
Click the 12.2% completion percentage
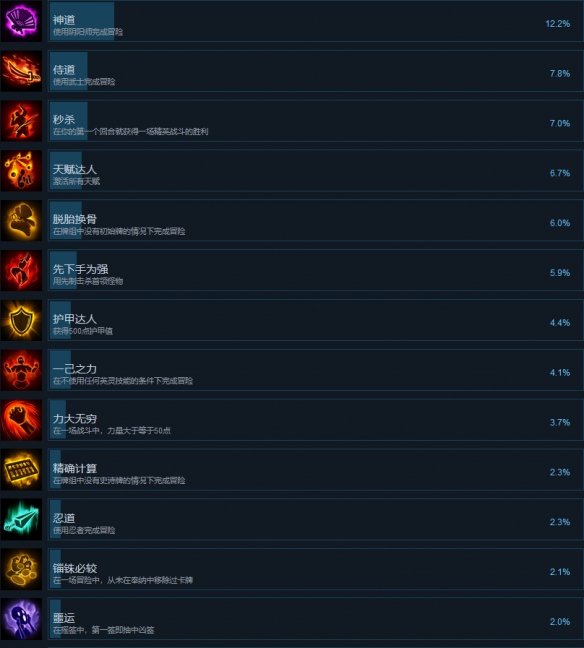pyautogui.click(x=558, y=24)
